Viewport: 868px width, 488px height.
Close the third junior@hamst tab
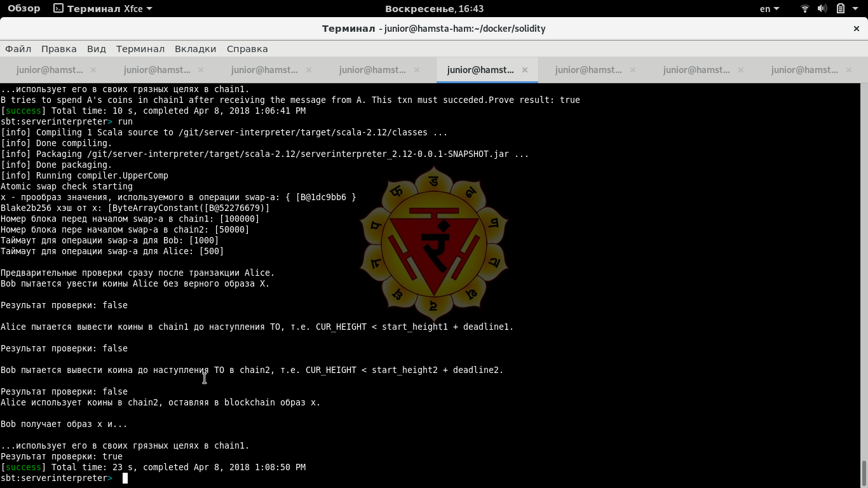pos(309,70)
